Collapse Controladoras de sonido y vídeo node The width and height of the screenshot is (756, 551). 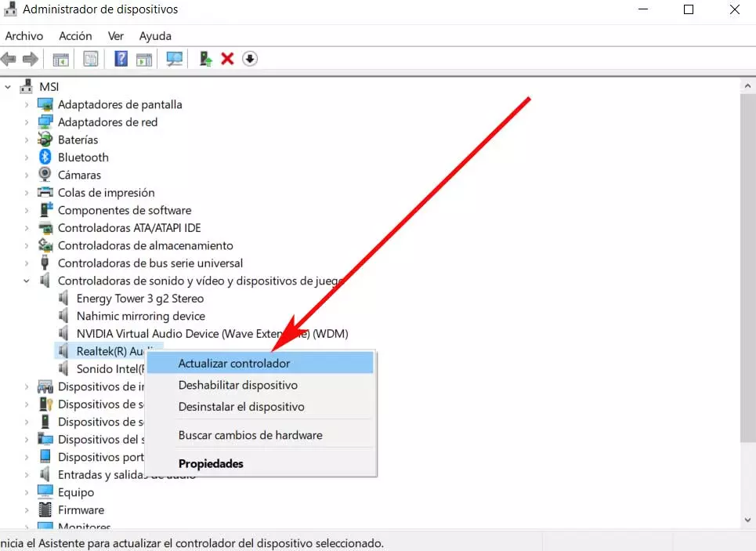point(27,281)
